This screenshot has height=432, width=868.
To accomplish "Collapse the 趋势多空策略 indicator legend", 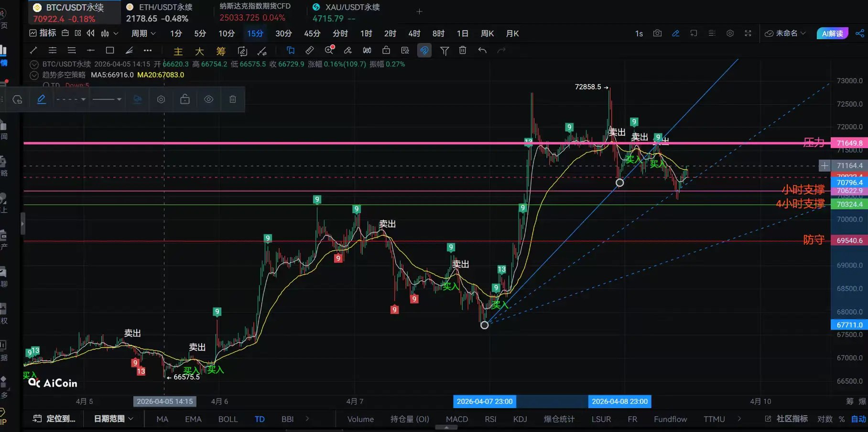I will [x=34, y=75].
